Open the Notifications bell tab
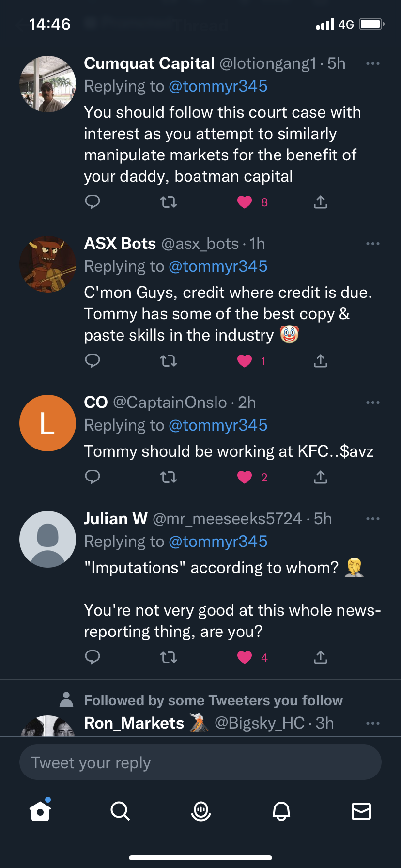The image size is (401, 868). [281, 810]
